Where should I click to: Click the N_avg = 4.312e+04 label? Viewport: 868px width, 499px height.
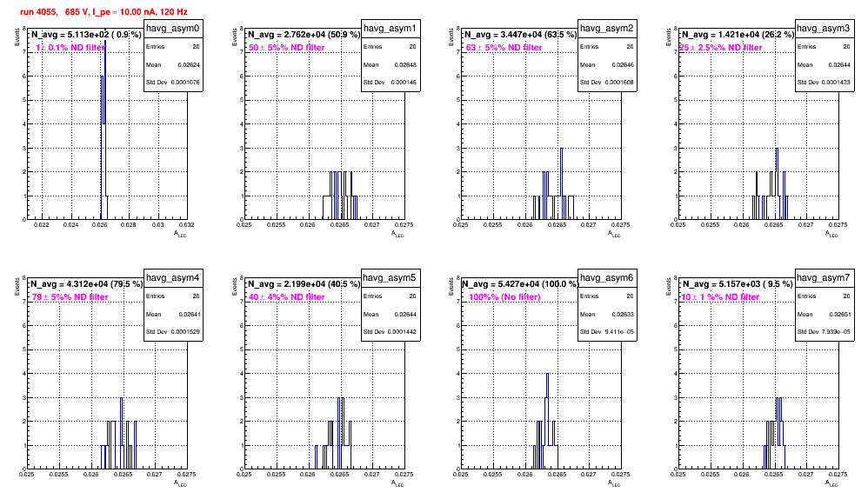click(86, 283)
